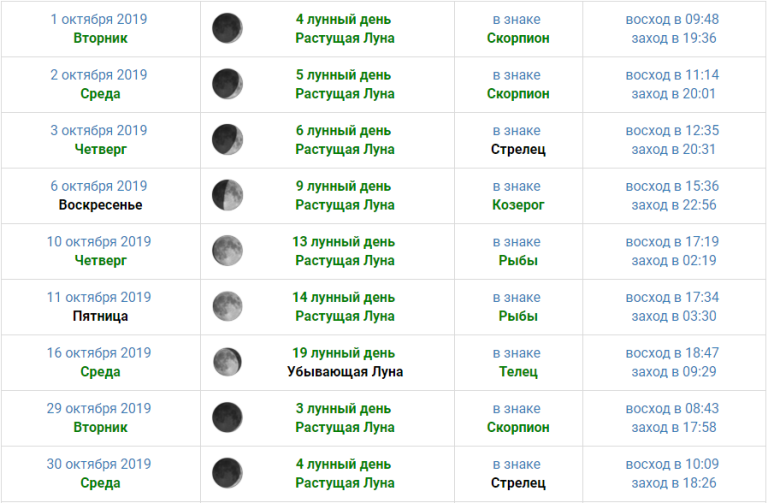This screenshot has height=503, width=768.
Task: Select the "Телец" zodiac sign text
Action: 517,372
